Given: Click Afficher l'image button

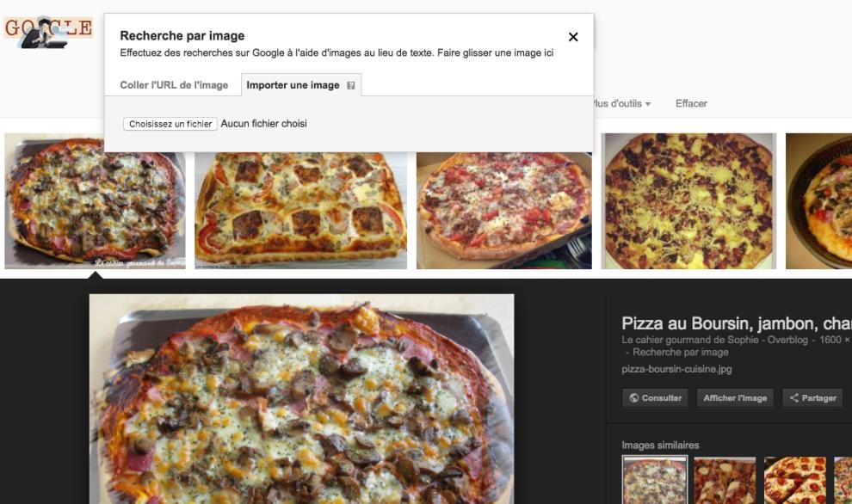Looking at the screenshot, I should (735, 398).
